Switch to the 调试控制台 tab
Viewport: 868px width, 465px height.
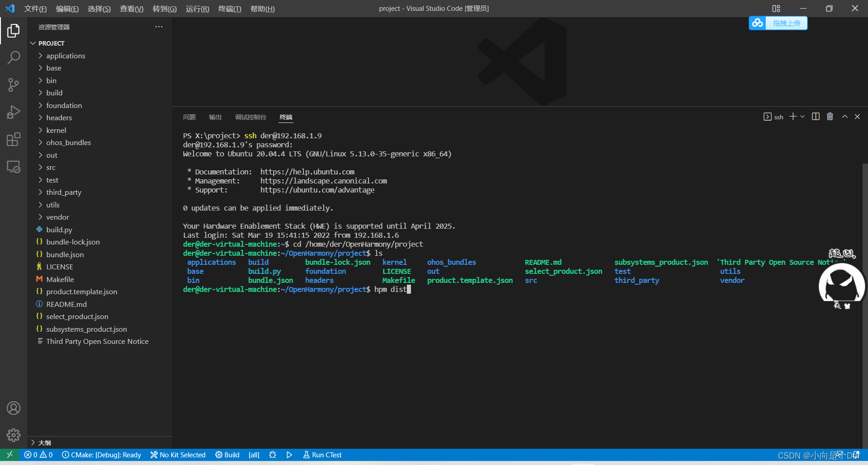(x=250, y=117)
